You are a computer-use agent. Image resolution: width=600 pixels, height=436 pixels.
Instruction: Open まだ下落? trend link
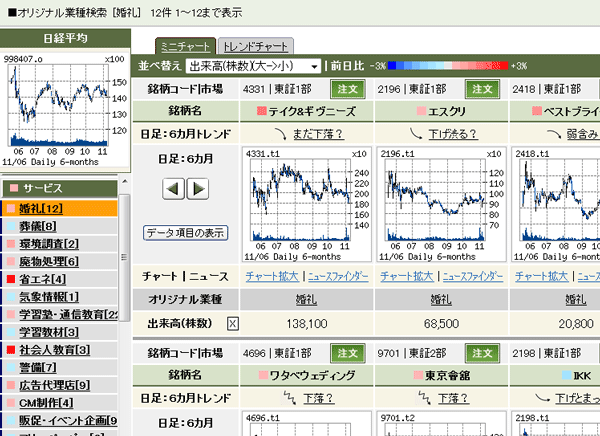pyautogui.click(x=318, y=134)
